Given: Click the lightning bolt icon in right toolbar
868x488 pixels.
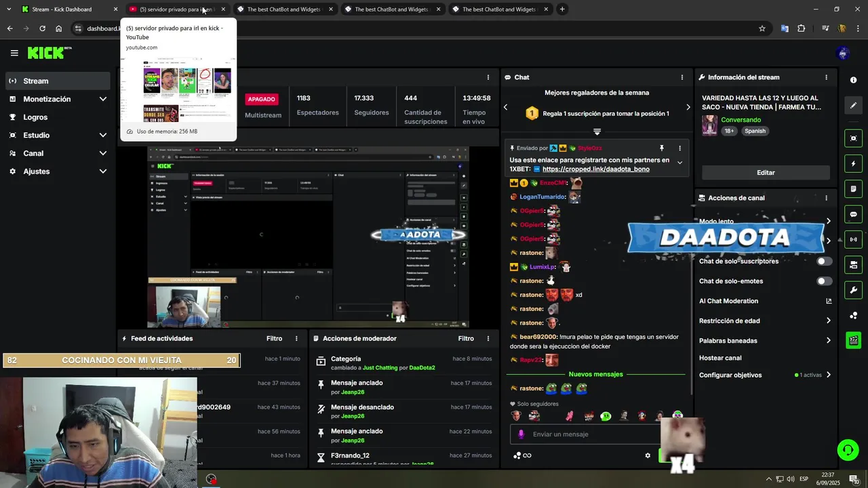Looking at the screenshot, I should click(x=853, y=163).
